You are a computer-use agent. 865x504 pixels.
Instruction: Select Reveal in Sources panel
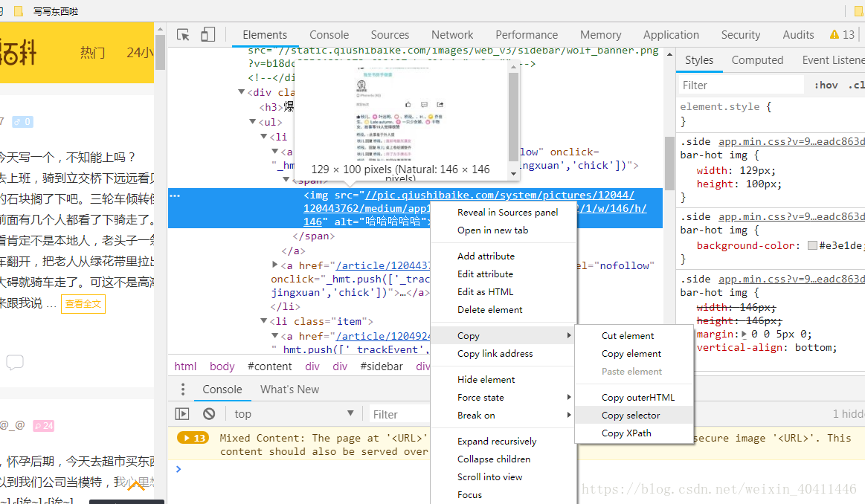503,213
